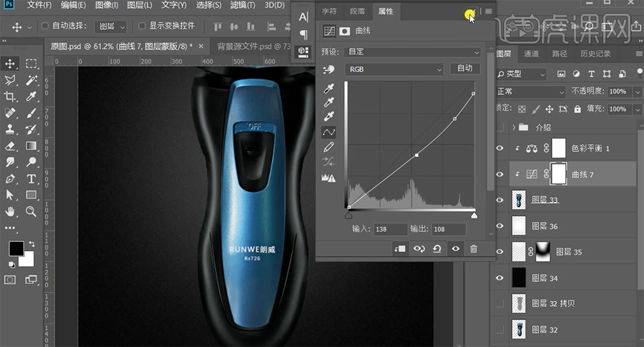This screenshot has width=644, height=347.
Task: Open the 图像(I) menu
Action: coord(107,5)
